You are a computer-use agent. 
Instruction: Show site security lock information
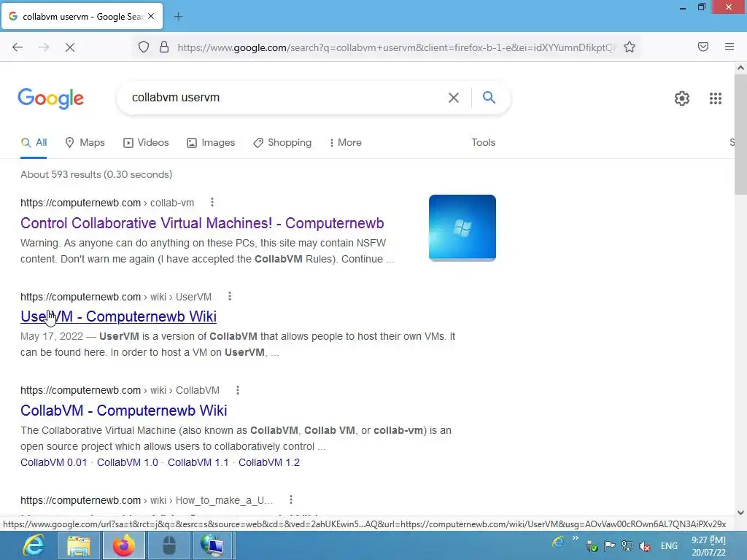[164, 47]
